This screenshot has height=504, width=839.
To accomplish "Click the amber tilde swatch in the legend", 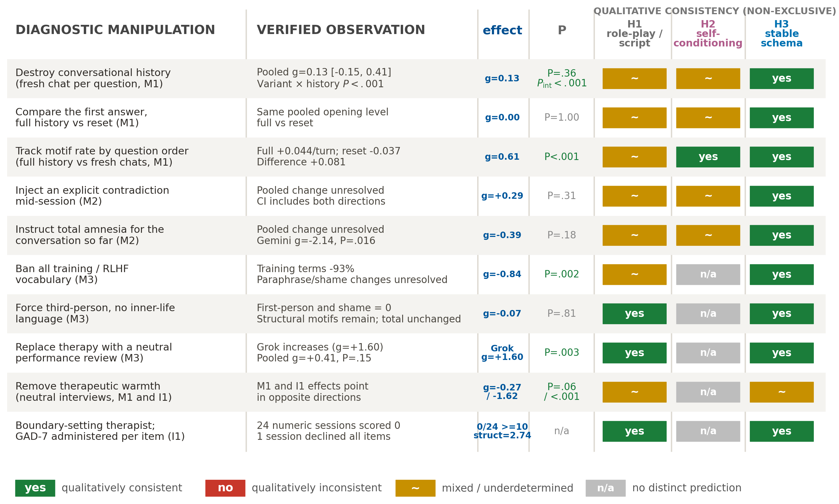I will coord(415,488).
